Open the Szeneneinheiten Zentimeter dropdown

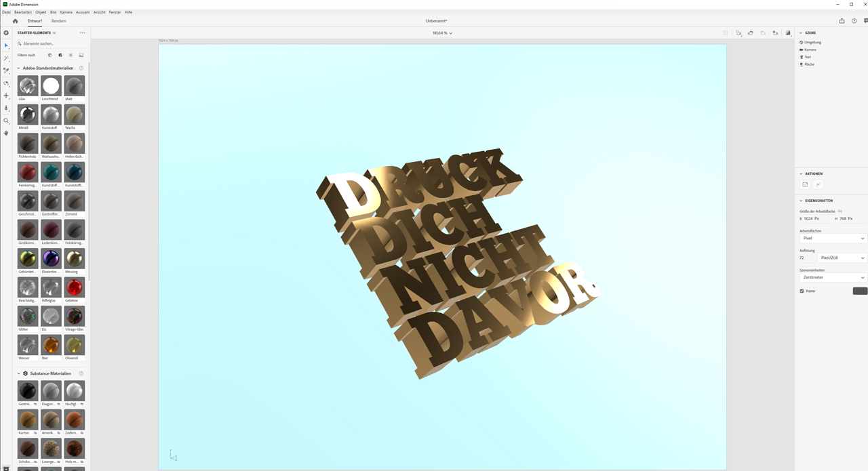[x=833, y=277]
